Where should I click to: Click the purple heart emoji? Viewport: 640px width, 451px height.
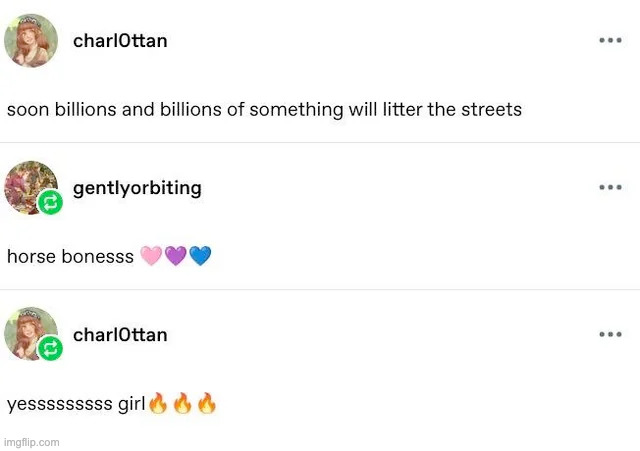click(x=176, y=257)
